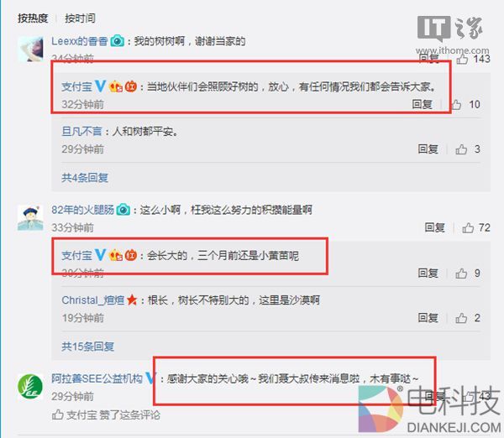Sort comments by 按热度
Viewport: 504px width, 438px height.
[33, 18]
